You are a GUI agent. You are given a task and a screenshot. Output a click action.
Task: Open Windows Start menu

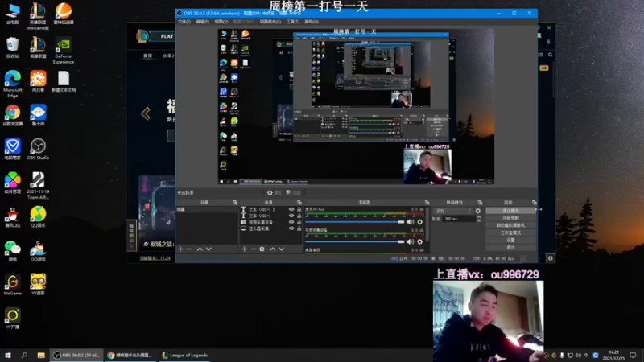(x=8, y=355)
